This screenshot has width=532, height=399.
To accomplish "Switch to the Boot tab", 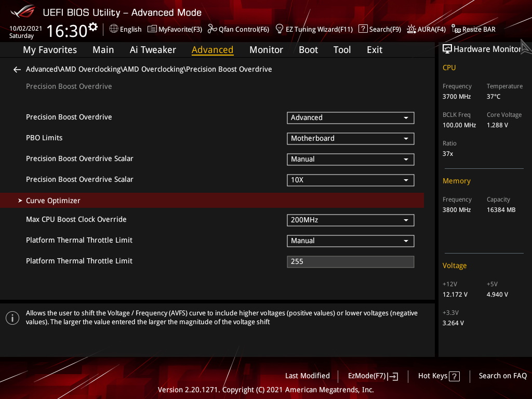I will (x=308, y=50).
